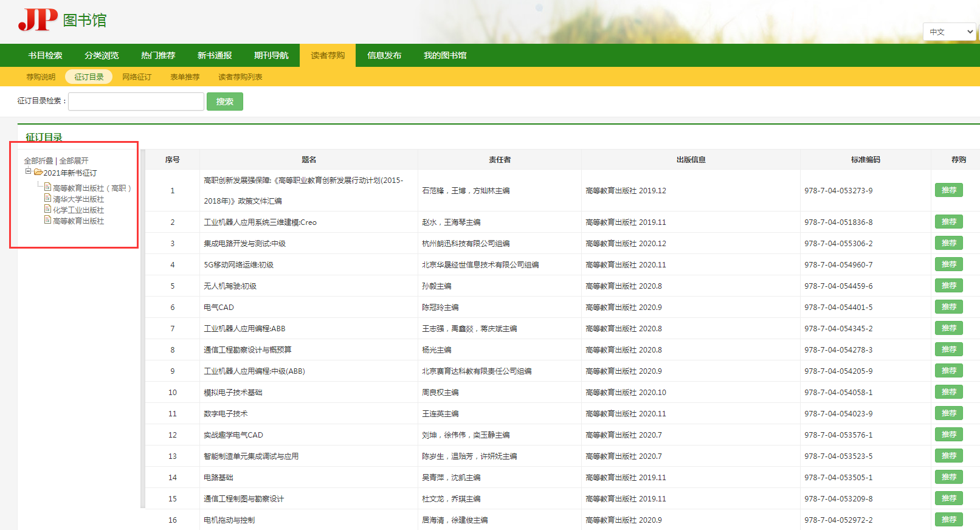Click the 2021年新书征订 open folder icon

(38, 172)
